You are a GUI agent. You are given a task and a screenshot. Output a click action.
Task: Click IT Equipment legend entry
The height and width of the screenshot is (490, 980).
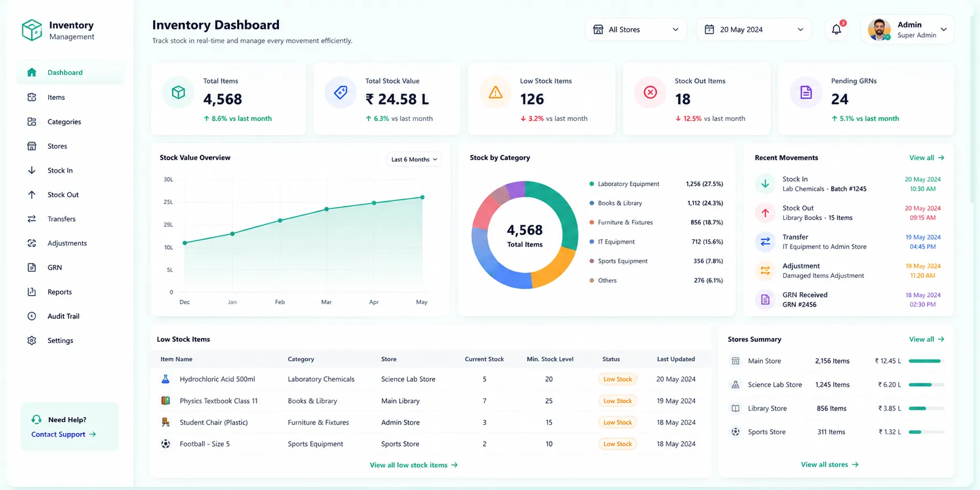pos(656,241)
